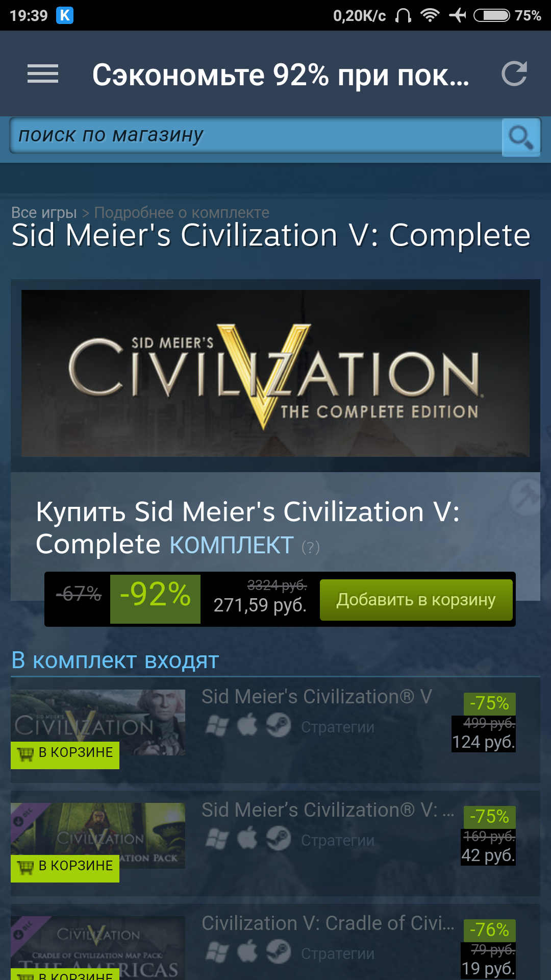The height and width of the screenshot is (980, 551).
Task: Tap the -92% discount badge
Action: point(155,599)
